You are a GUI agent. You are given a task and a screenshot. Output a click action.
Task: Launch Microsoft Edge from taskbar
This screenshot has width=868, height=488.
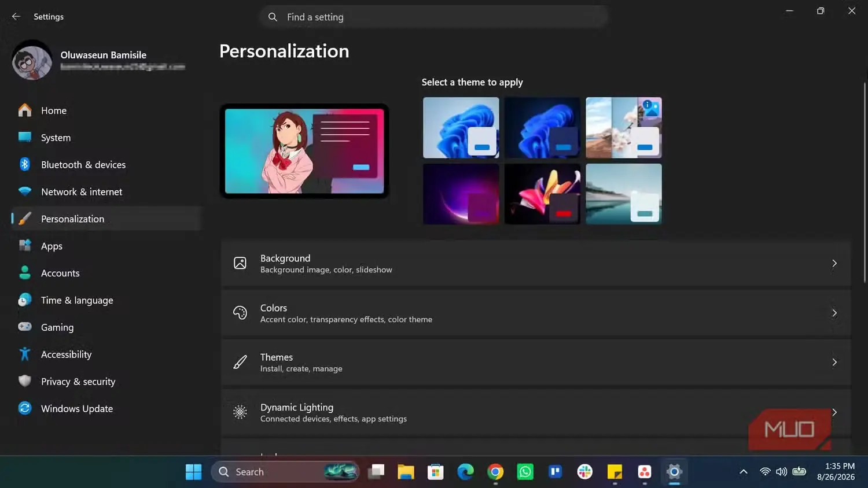(465, 472)
